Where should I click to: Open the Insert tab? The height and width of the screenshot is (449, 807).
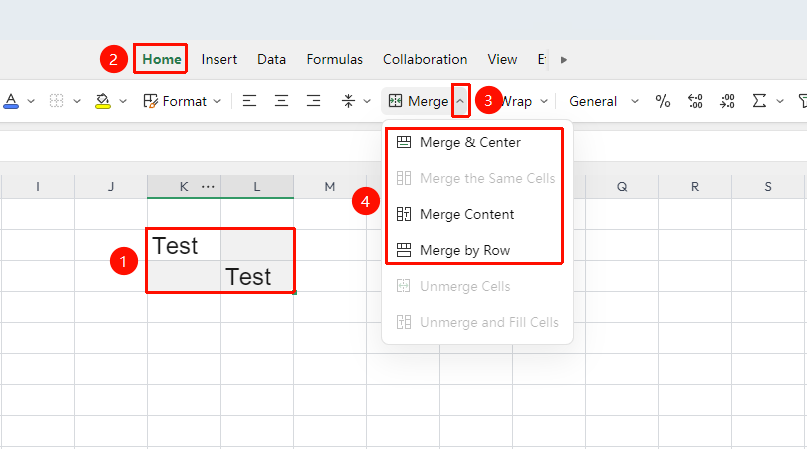click(219, 59)
